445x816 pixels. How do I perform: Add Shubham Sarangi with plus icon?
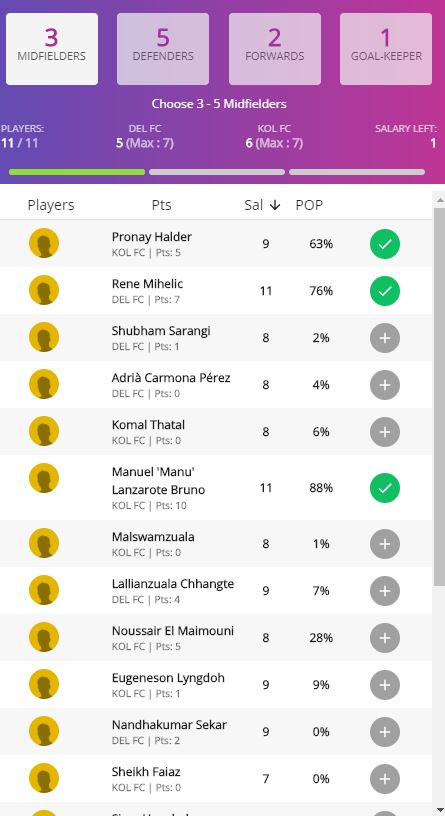pos(385,338)
